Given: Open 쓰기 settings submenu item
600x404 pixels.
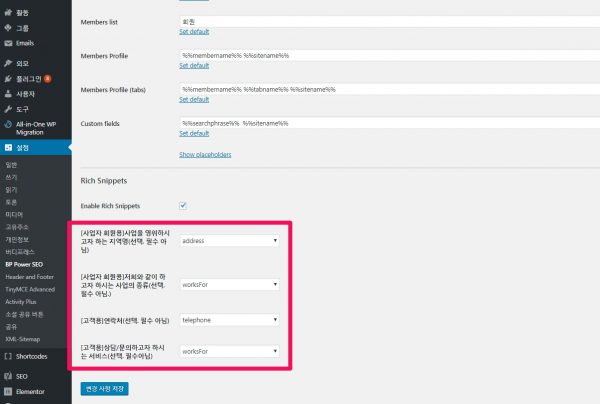Looking at the screenshot, I should pyautogui.click(x=11, y=177).
